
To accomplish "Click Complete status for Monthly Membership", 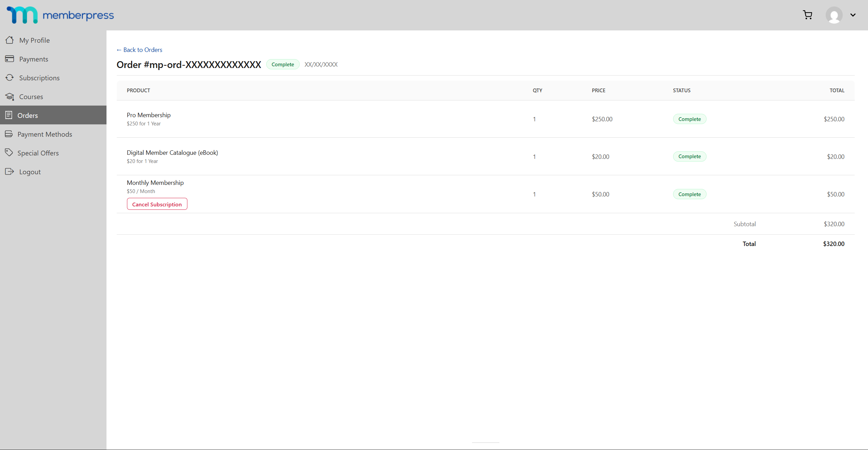I will [689, 194].
